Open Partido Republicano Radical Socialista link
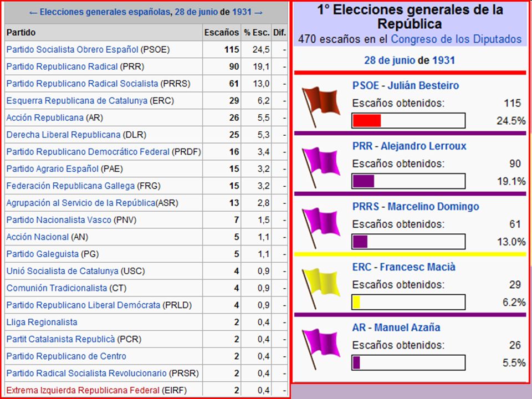The width and height of the screenshot is (532, 399). click(82, 84)
